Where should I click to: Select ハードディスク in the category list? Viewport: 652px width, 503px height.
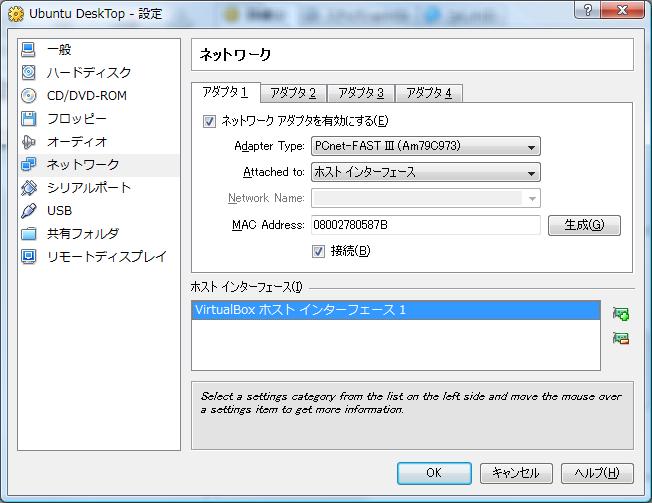[x=89, y=72]
